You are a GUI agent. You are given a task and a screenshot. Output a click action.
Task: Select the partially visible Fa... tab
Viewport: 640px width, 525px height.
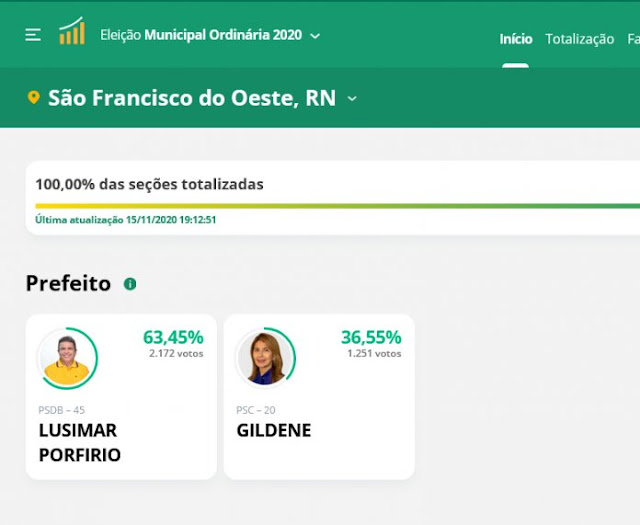633,39
